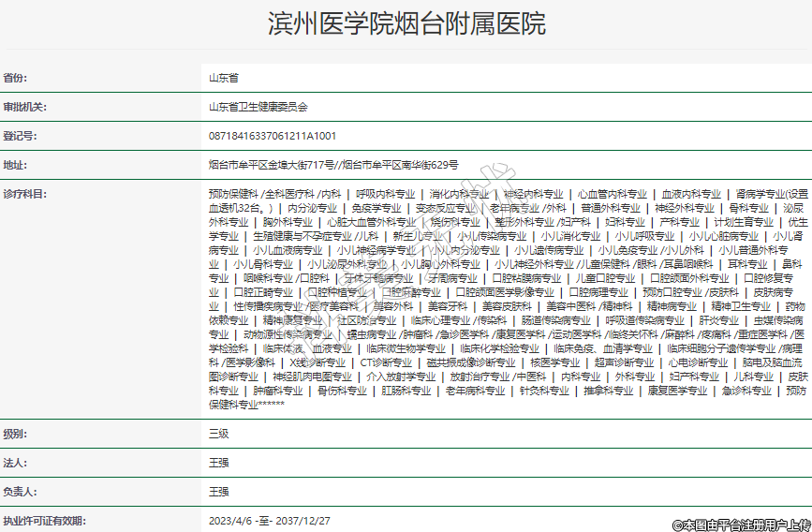This screenshot has height=532, width=812.
Task: Click the 三级 hospital level value
Action: point(218,435)
